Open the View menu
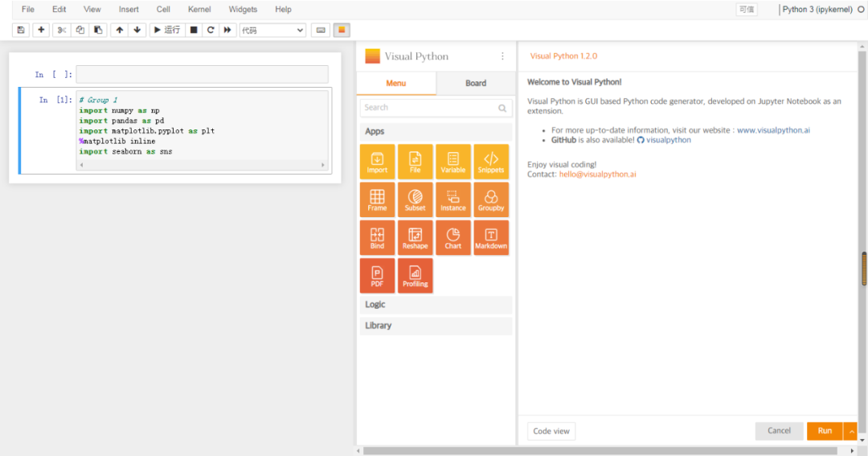 92,10
